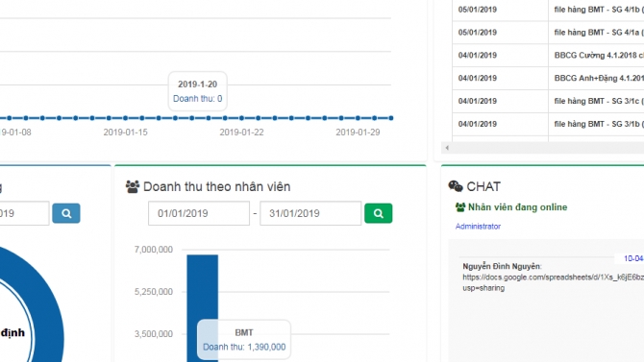Select the row BBCG Anh+Đặng 4.1
The image size is (644, 362).
tap(548, 79)
